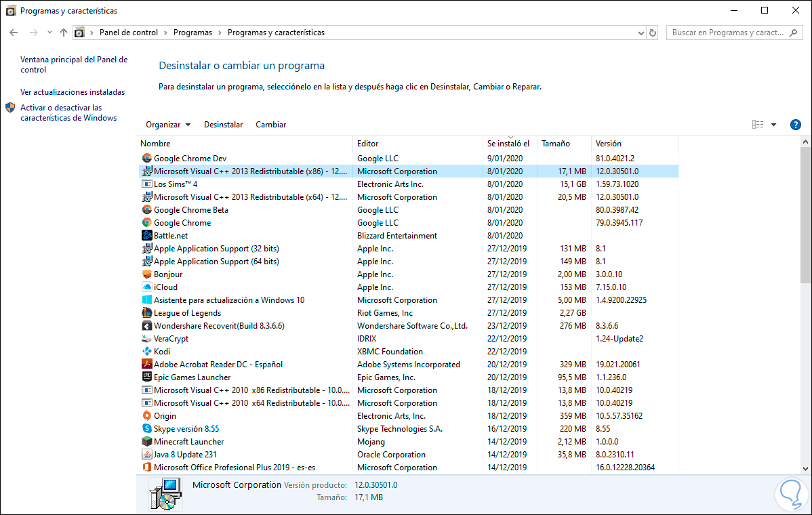Viewport: 812px width, 515px height.
Task: Click Programas y características breadcrumb
Action: [276, 33]
